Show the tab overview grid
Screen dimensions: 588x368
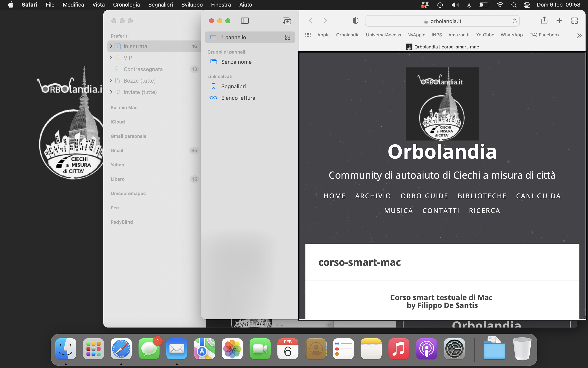pos(574,21)
